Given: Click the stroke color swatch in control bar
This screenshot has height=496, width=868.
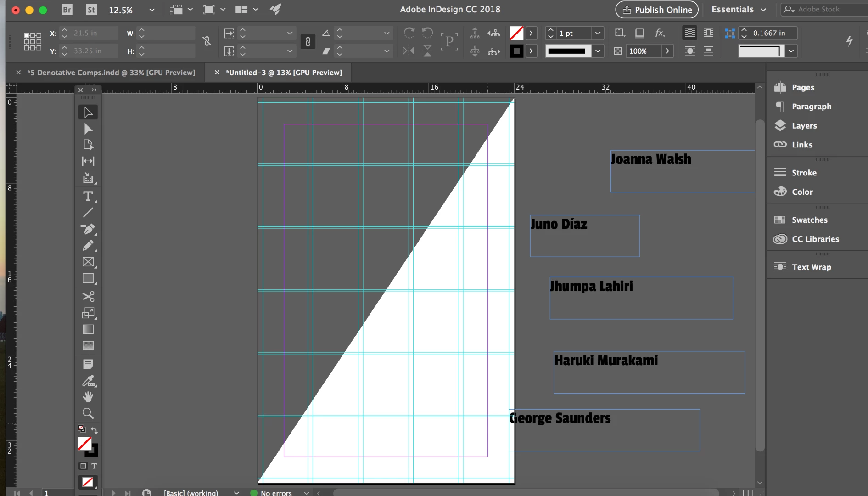Looking at the screenshot, I should tap(516, 51).
